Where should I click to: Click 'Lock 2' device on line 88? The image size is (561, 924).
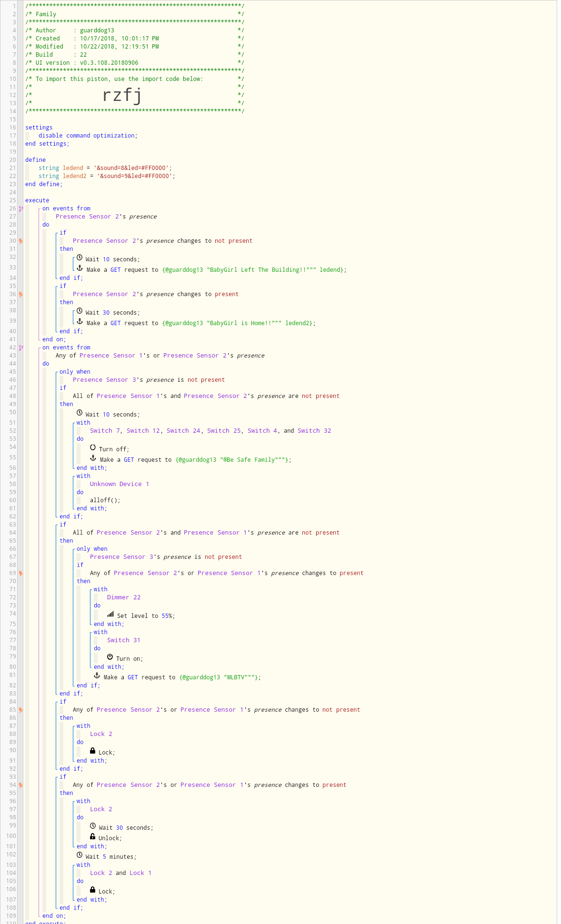(x=101, y=734)
